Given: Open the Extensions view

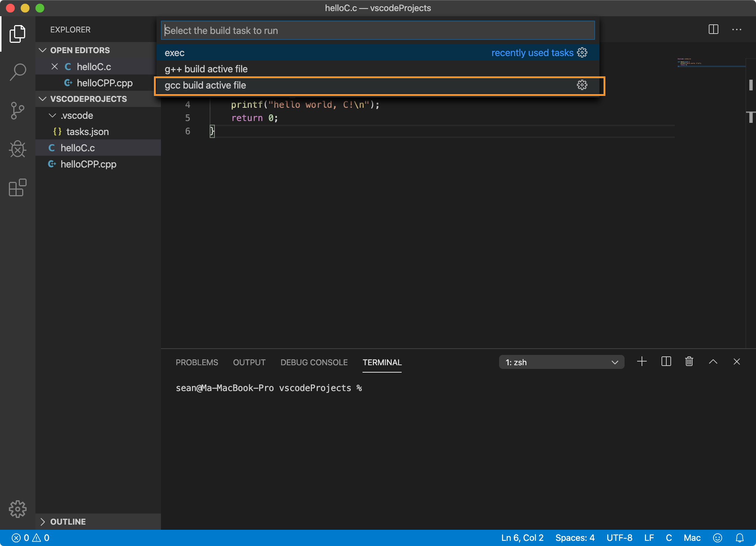Looking at the screenshot, I should coord(18,188).
